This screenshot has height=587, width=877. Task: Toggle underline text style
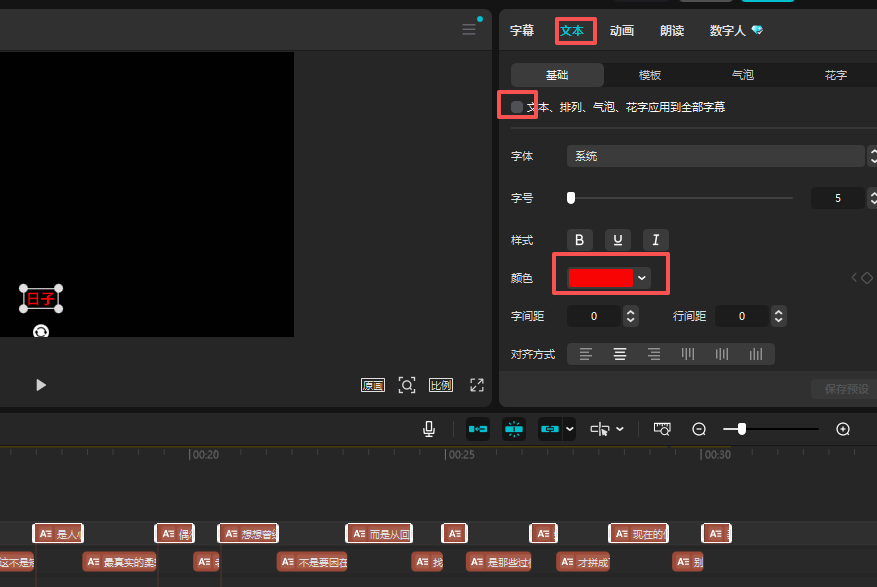coord(618,240)
